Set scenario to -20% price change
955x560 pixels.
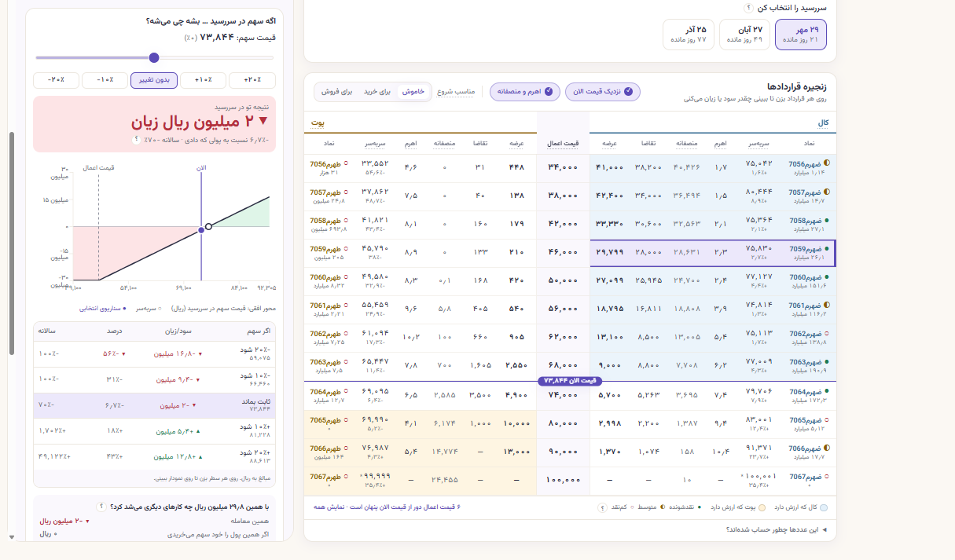click(56, 80)
